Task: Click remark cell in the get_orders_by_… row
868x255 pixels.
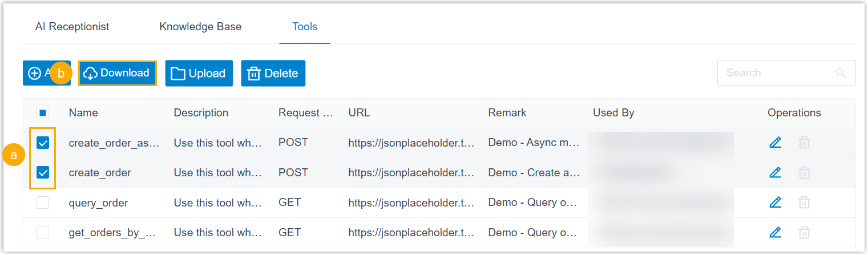Action: (x=532, y=232)
